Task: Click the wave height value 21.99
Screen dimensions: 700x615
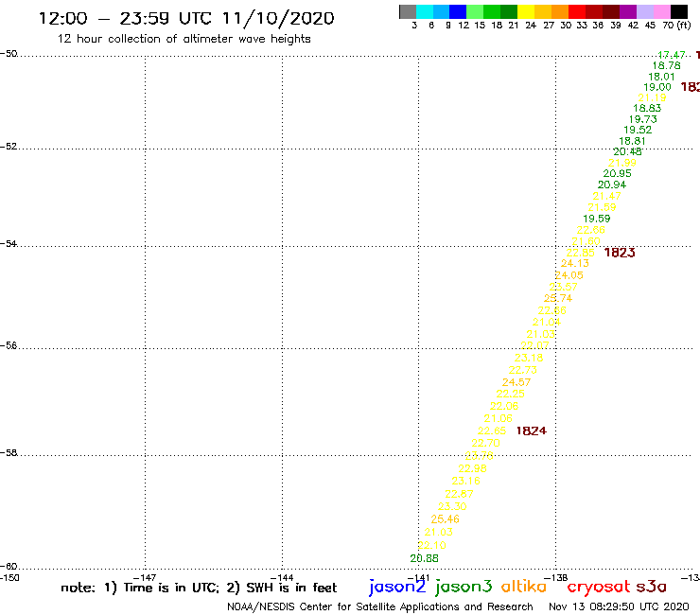Action: (x=621, y=163)
